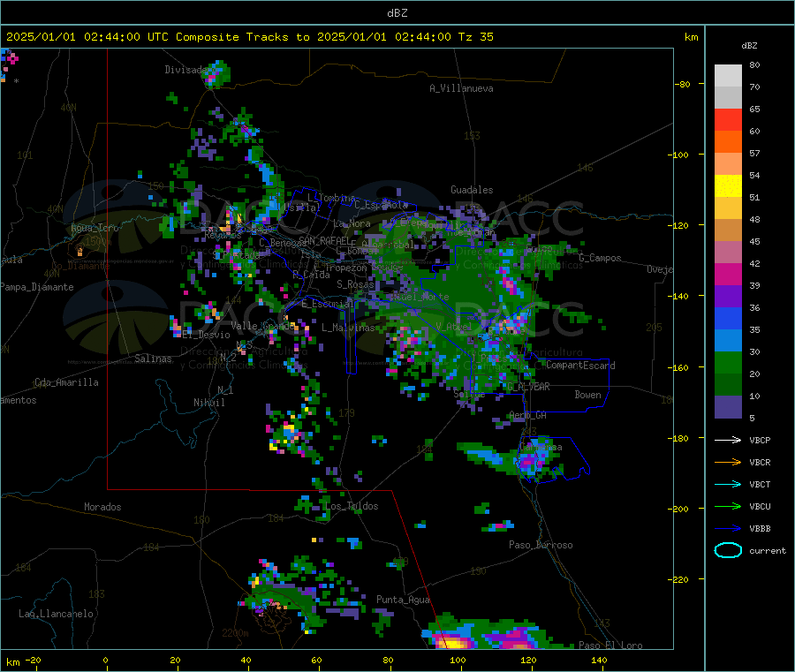Click the 'CompantEscard' place label
Image resolution: width=795 pixels, height=672 pixels.
coord(580,366)
